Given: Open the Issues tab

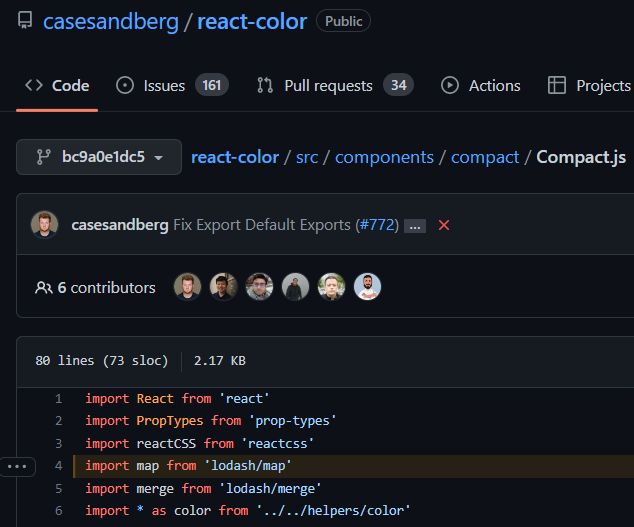Looking at the screenshot, I should pyautogui.click(x=172, y=86).
